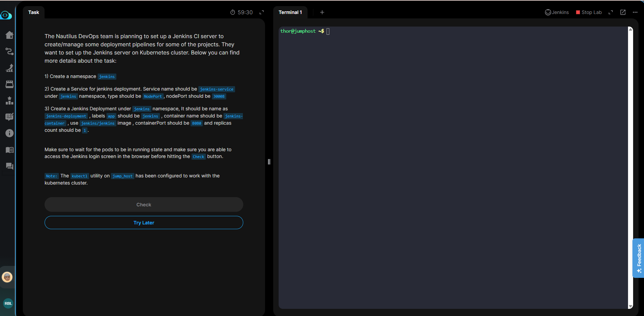The height and width of the screenshot is (316, 644).
Task: Select the Terminal 1 tab
Action: tap(290, 12)
